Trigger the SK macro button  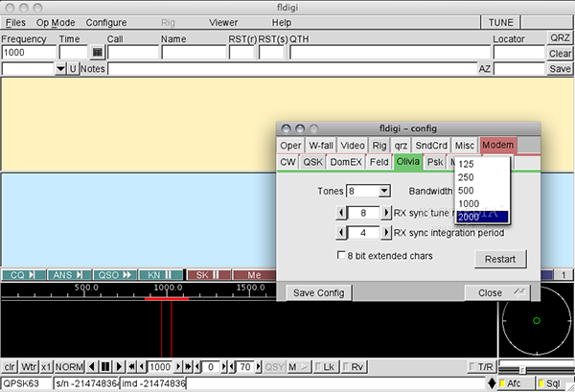coord(209,275)
